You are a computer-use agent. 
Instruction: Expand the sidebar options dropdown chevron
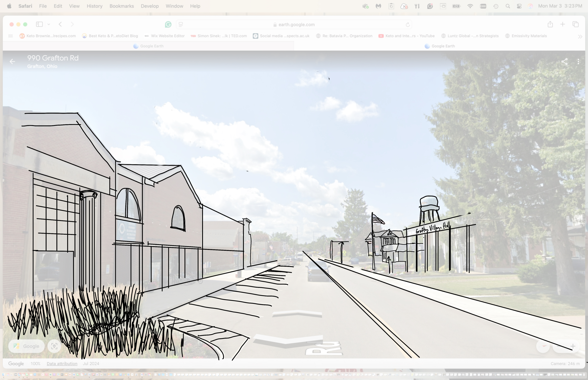click(49, 24)
